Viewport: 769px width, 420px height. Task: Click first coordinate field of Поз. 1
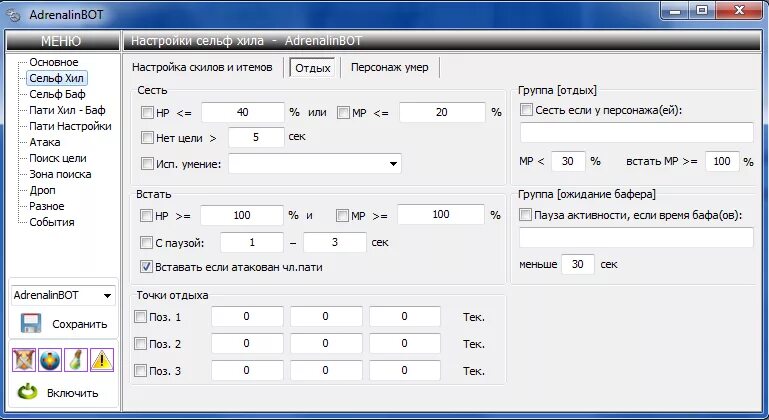247,316
